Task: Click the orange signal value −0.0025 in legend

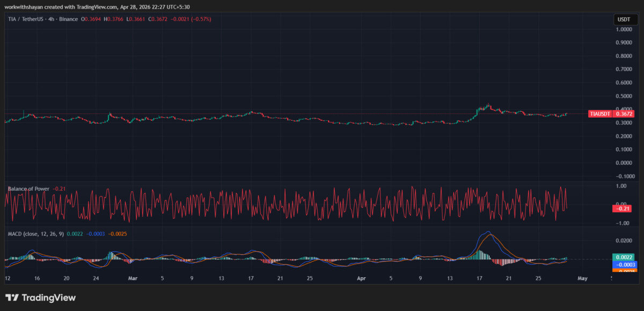Action: click(x=118, y=234)
